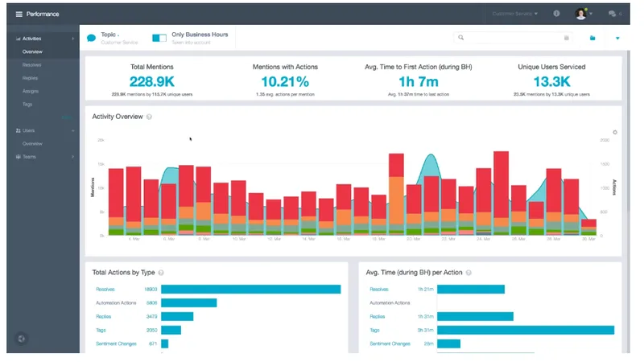Click the Performance title in header
The width and height of the screenshot is (644, 362).
point(43,14)
